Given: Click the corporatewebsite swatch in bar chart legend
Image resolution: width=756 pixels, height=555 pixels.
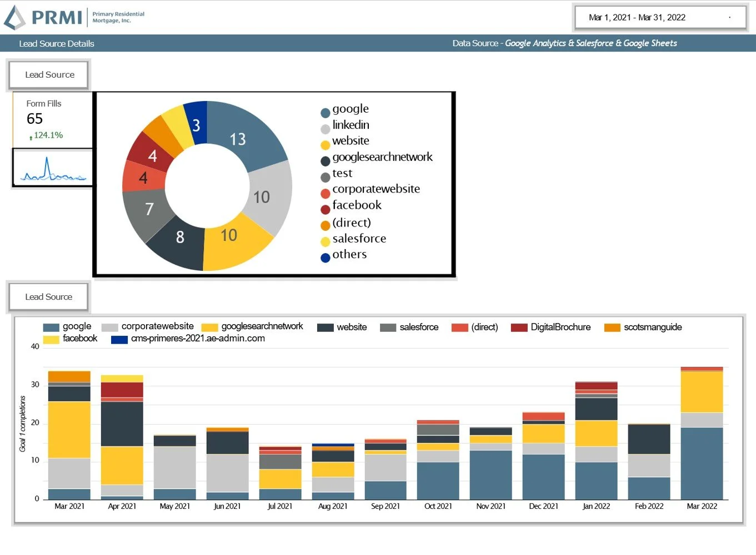Looking at the screenshot, I should [x=110, y=327].
